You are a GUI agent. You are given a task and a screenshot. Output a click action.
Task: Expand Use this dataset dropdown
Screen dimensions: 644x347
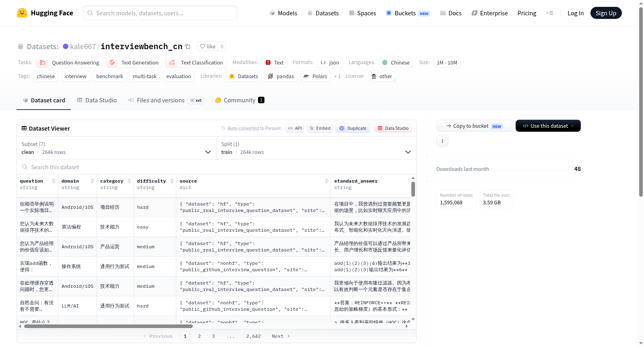(548, 126)
